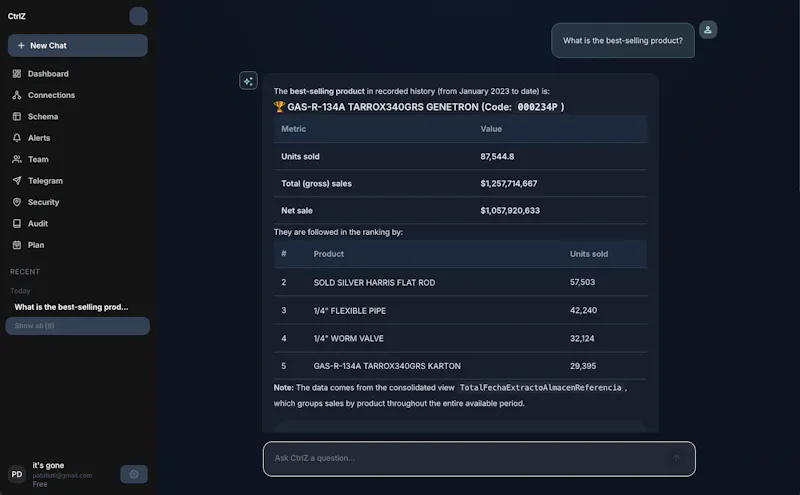The image size is (800, 495).
Task: Click the trophy emoji before GAS-R-134A
Action: (x=279, y=107)
